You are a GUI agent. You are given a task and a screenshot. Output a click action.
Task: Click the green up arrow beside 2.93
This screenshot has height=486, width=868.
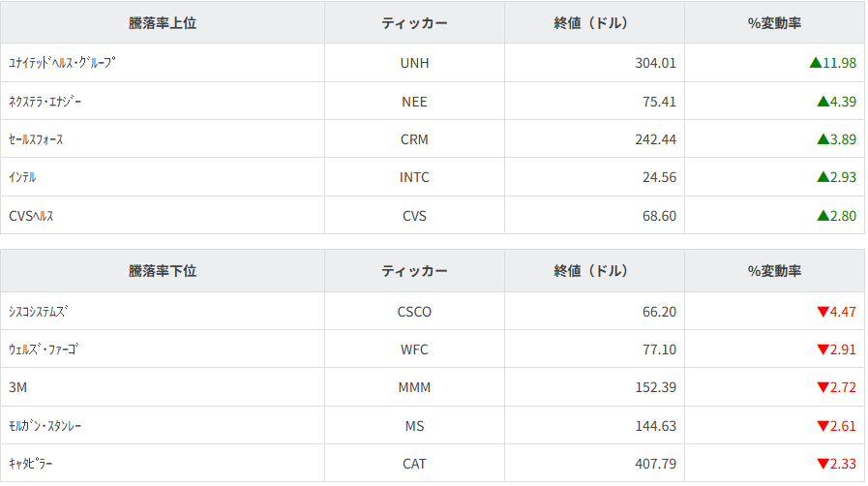[823, 177]
